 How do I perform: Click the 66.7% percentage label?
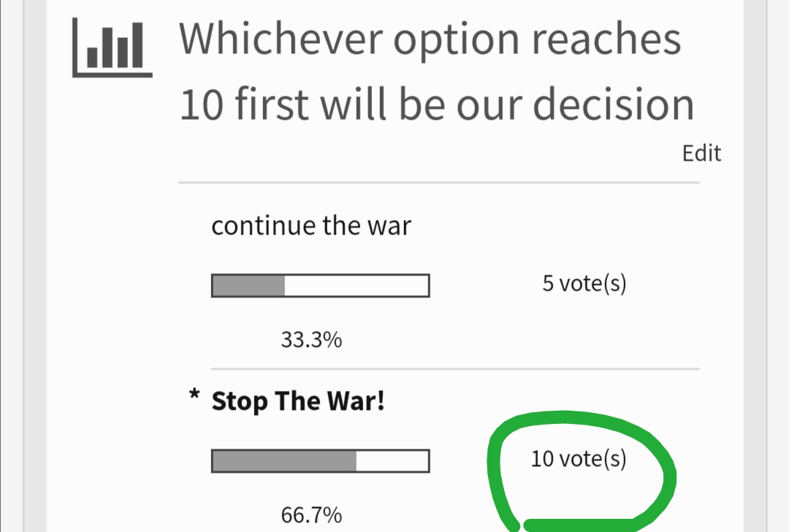(x=311, y=515)
